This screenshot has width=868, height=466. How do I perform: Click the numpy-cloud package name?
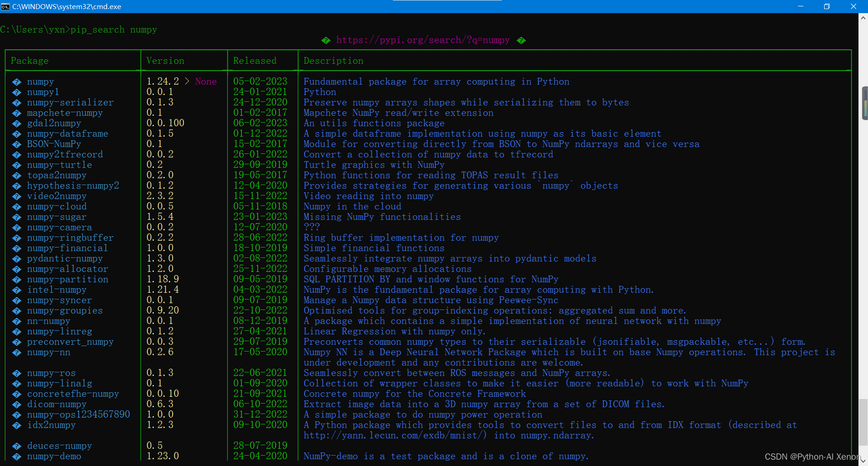pos(57,206)
